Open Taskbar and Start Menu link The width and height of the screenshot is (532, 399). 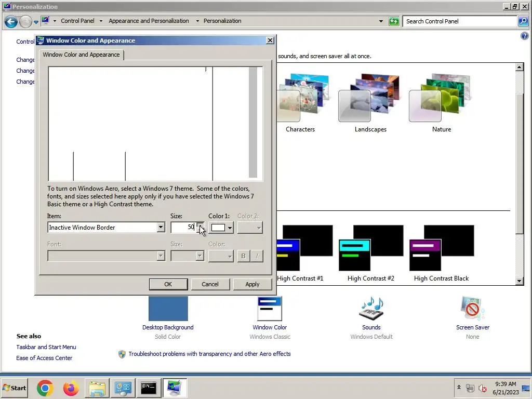(x=46, y=347)
